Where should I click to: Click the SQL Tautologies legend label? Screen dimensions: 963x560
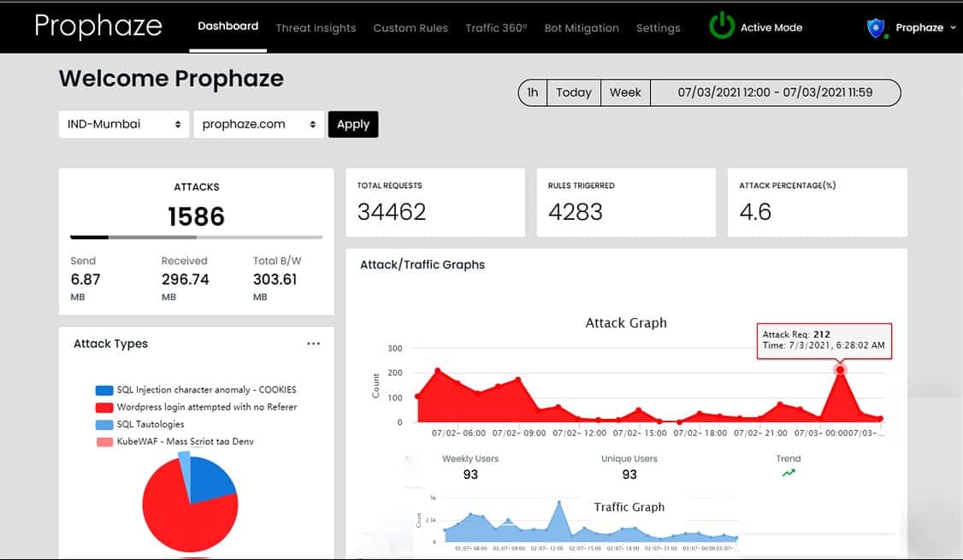pyautogui.click(x=151, y=424)
